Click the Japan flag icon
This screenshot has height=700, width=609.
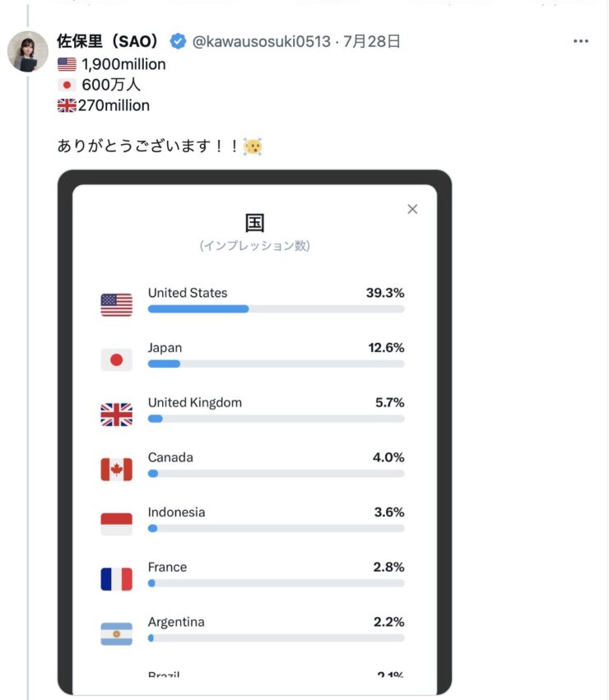pos(117,359)
